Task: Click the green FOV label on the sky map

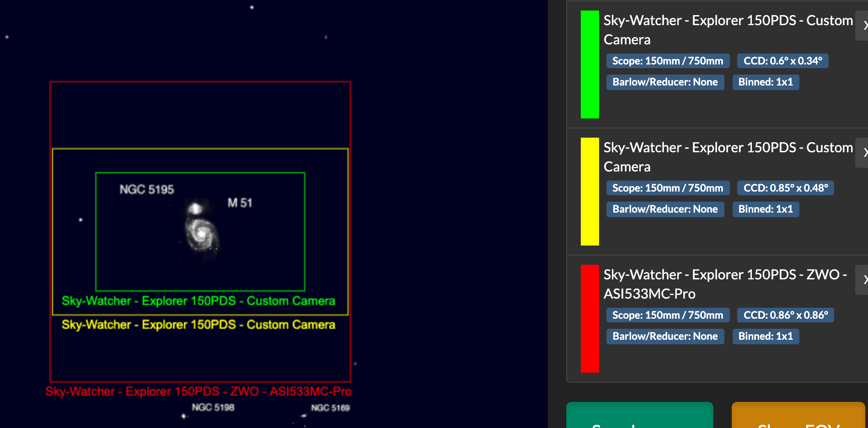Action: 198,301
